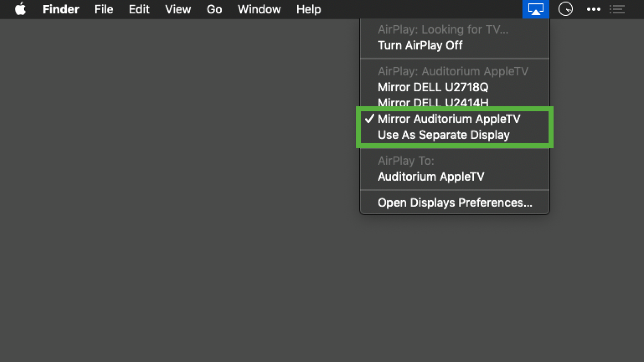Screen dimensions: 644x362
Task: Choose Mirror DELL U2718Q
Action: point(433,87)
